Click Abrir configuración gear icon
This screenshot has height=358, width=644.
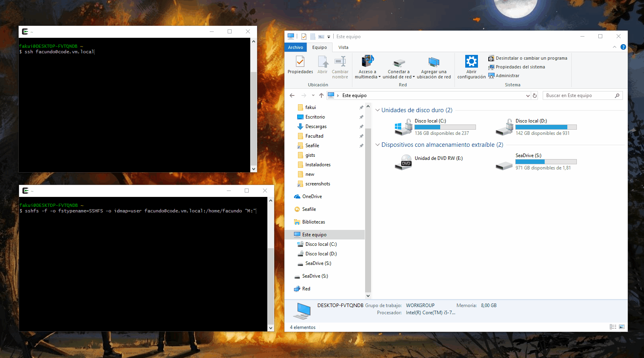point(471,61)
